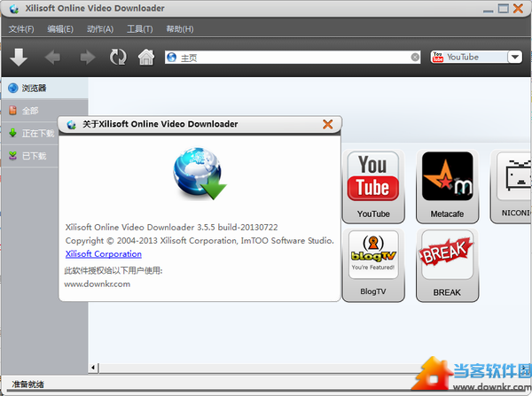Open the NICONICO site tile
Viewport: 532px width, 396px height.
[x=511, y=187]
